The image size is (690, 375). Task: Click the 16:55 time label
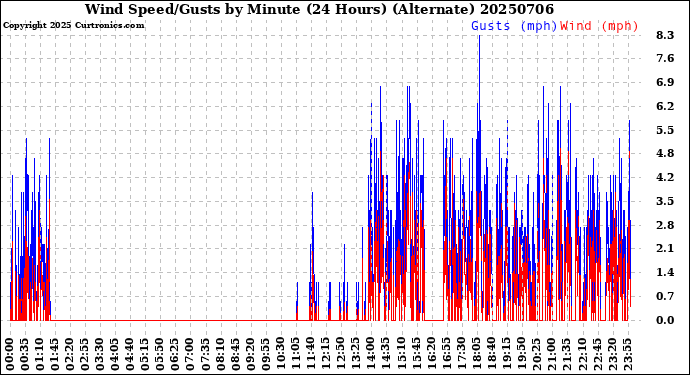447,354
